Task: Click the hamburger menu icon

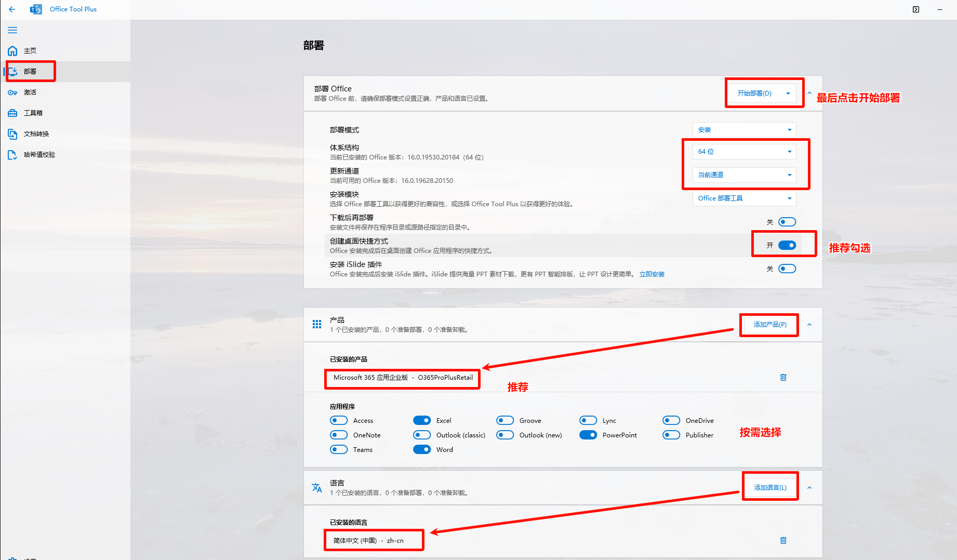Action: (x=12, y=30)
